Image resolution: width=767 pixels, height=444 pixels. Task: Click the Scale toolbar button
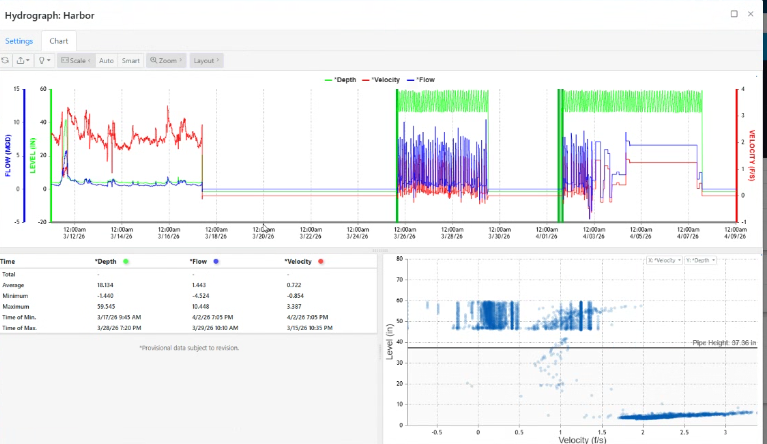[x=76, y=61]
